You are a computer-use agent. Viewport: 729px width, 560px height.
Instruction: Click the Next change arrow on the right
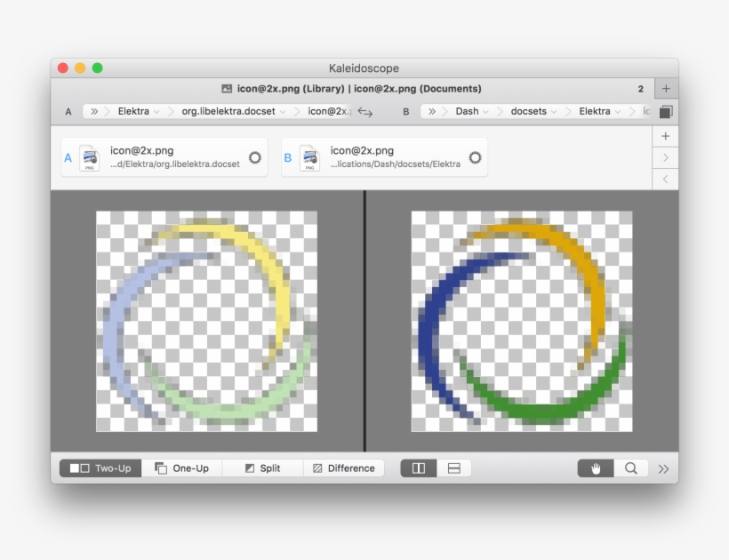pos(666,157)
